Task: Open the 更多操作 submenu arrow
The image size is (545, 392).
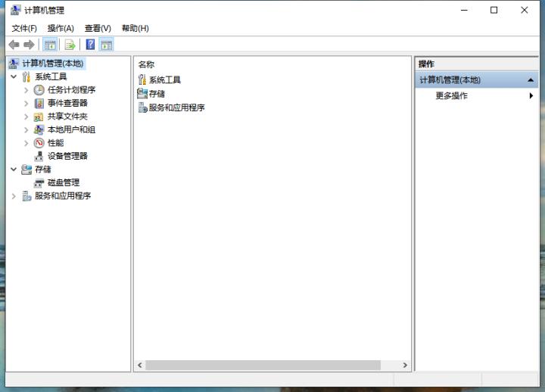Action: [x=531, y=95]
